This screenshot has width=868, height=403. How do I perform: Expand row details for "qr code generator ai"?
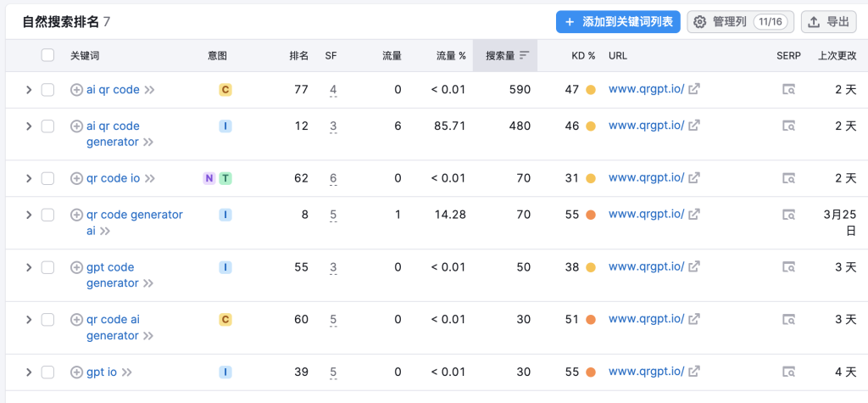coord(28,215)
